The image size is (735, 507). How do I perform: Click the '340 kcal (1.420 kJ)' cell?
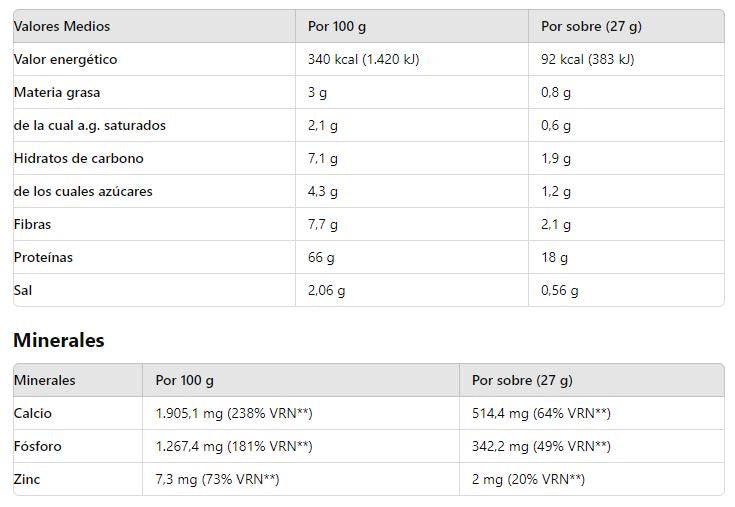tap(363, 59)
